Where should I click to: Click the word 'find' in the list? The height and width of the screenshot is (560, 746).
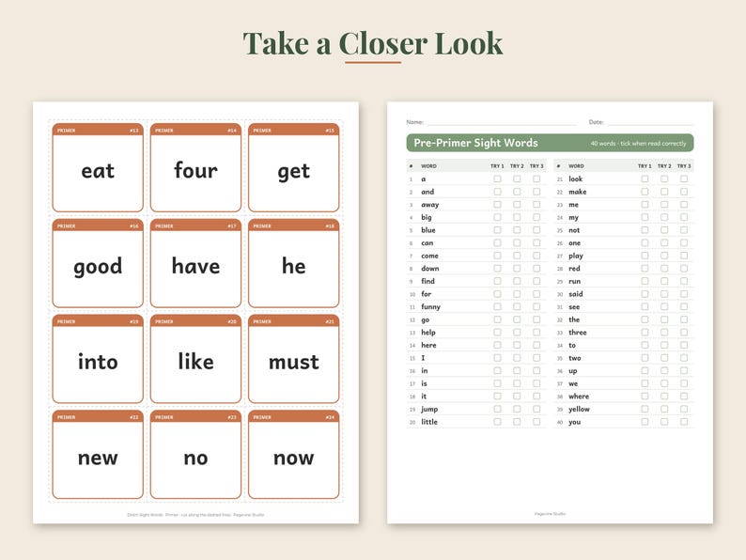427,281
